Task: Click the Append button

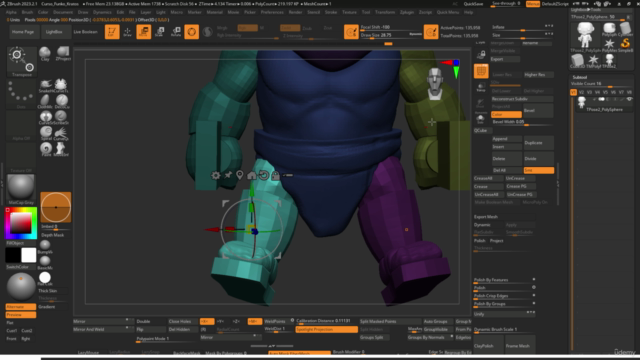Action: pyautogui.click(x=506, y=139)
